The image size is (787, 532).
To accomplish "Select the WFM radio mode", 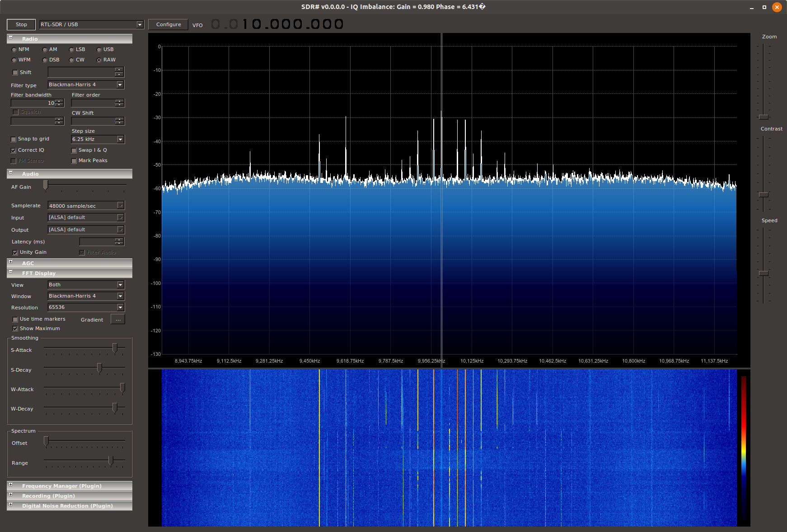I will (14, 60).
